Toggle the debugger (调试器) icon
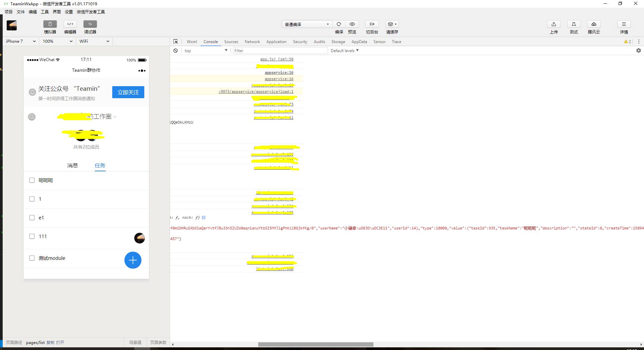The image size is (644, 350). [90, 24]
